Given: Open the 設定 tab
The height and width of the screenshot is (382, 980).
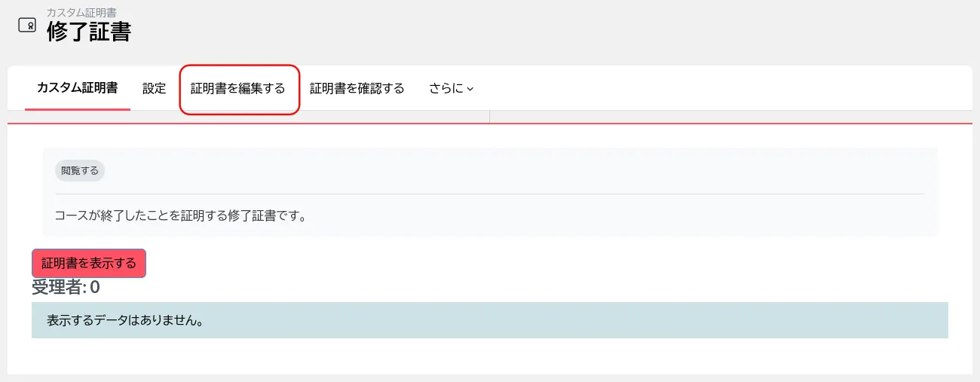Looking at the screenshot, I should (x=155, y=88).
